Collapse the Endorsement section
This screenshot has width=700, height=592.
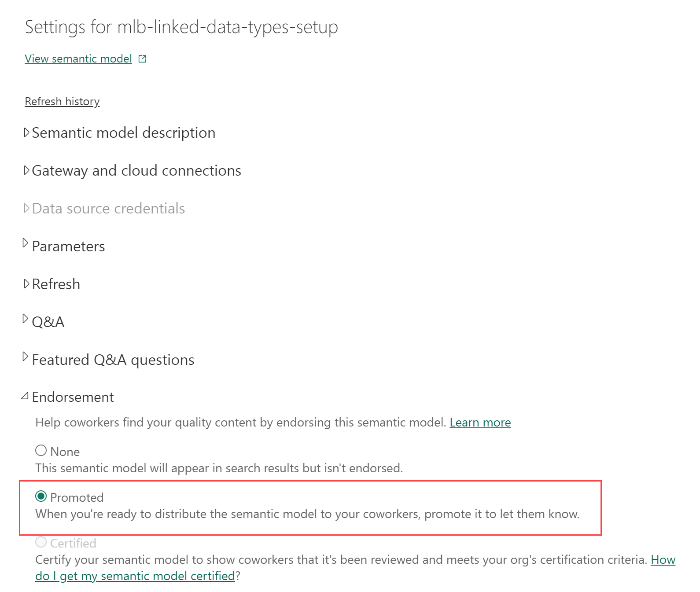click(25, 397)
